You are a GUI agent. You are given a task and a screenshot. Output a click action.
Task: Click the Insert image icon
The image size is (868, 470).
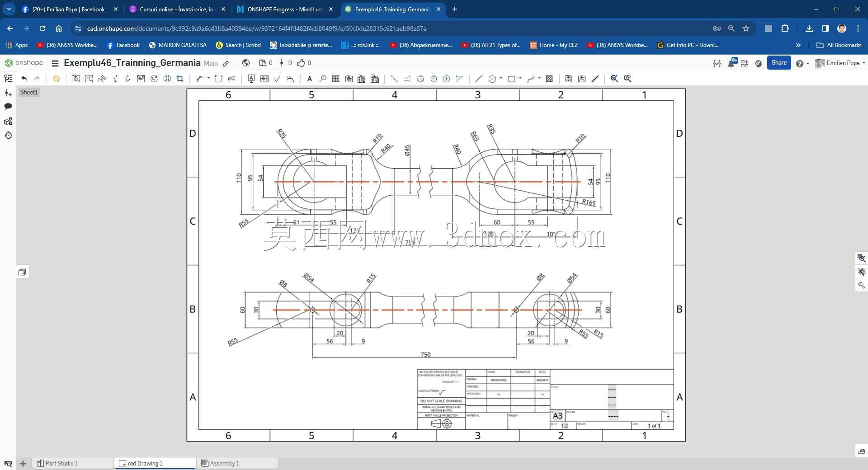[x=582, y=79]
